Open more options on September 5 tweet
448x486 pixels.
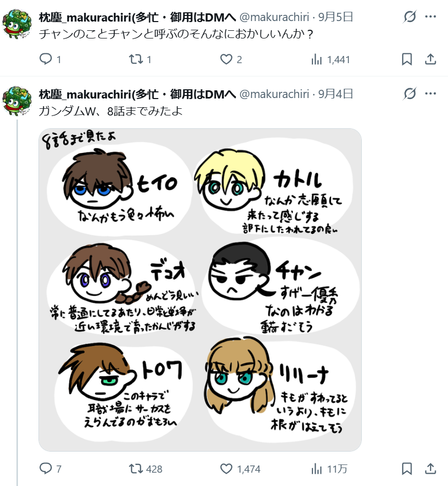pos(431,16)
